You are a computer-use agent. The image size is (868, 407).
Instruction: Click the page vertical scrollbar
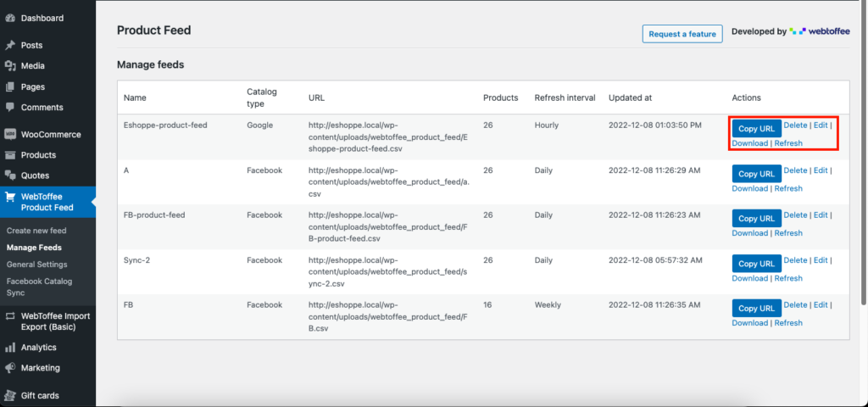(864, 153)
